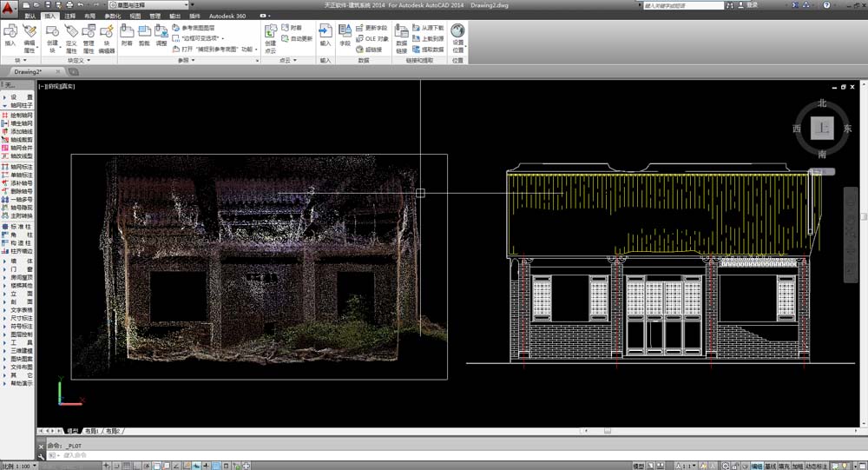Toggle 填充 button in the status bar

(784, 467)
